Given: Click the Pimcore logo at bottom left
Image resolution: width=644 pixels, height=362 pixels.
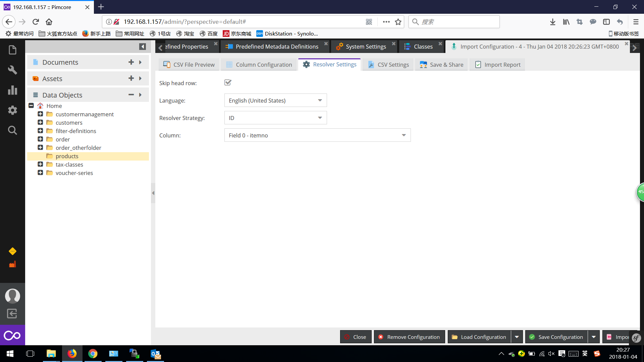Looking at the screenshot, I should pos(12,335).
